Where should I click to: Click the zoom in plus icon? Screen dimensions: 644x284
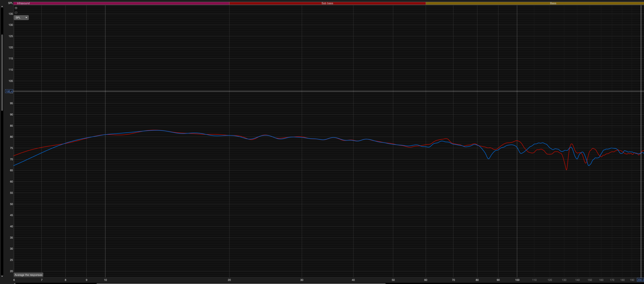16,8
